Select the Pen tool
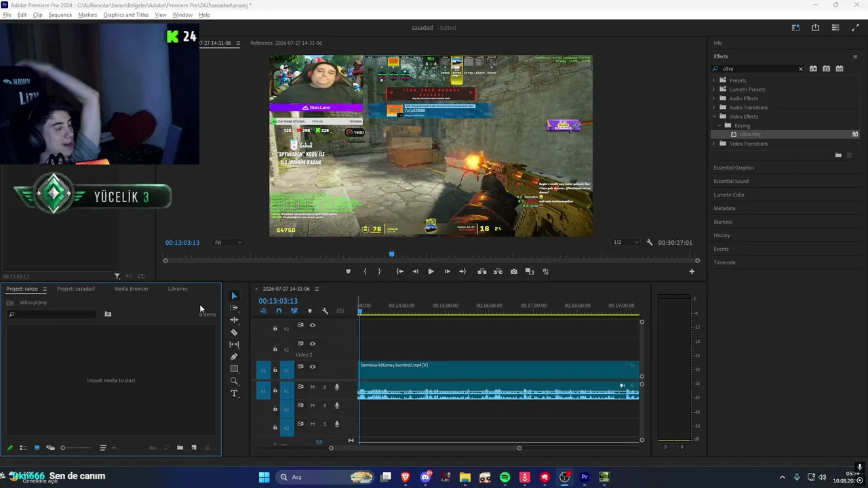This screenshot has height=488, width=868. pyautogui.click(x=234, y=357)
